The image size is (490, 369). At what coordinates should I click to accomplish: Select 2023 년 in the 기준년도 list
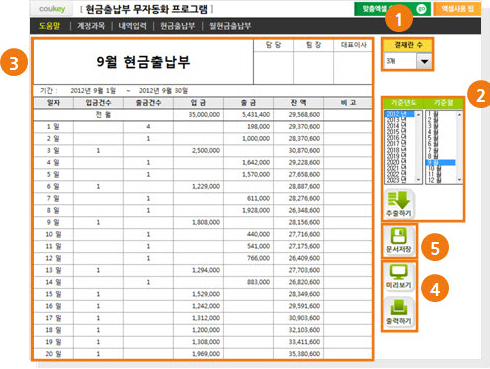tap(400, 180)
